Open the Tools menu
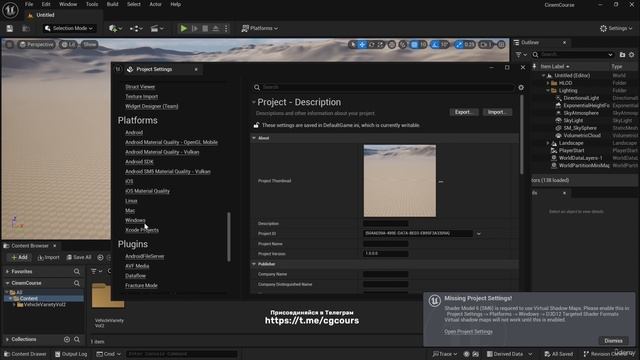640x360 pixels. pyautogui.click(x=92, y=4)
